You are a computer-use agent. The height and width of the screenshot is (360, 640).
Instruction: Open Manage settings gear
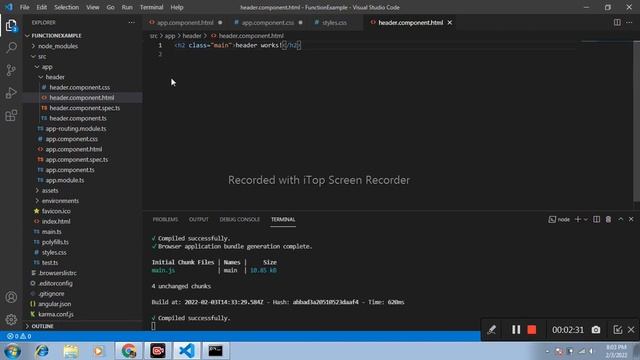(x=11, y=319)
